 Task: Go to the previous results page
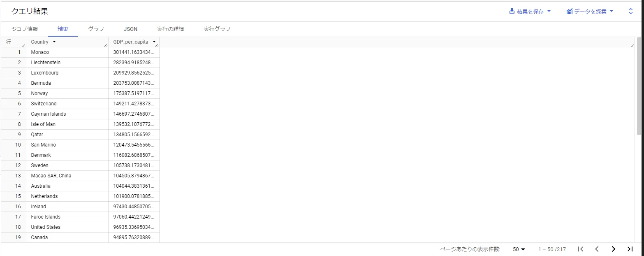(x=597, y=249)
